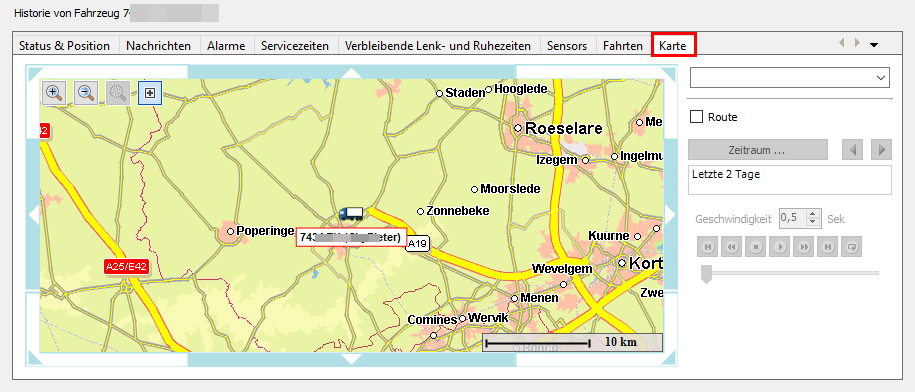This screenshot has width=915, height=392.
Task: Click the blue truck vehicle icon
Action: click(x=351, y=214)
